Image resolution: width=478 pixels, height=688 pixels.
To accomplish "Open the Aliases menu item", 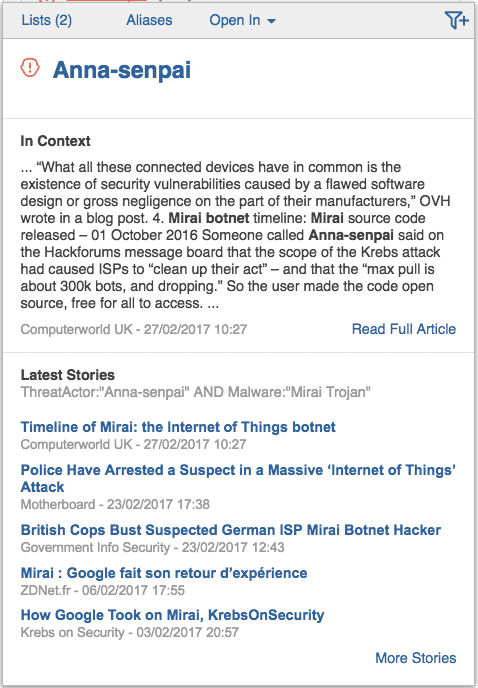I will coord(149,20).
